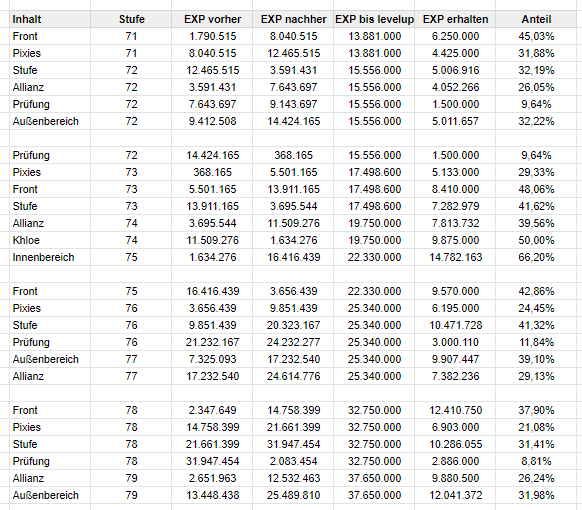The image size is (582, 510).
Task: Select the Inhalt header cell
Action: coord(50,19)
